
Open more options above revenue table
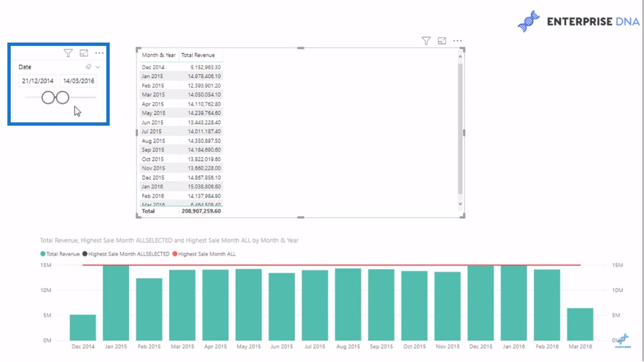click(457, 41)
